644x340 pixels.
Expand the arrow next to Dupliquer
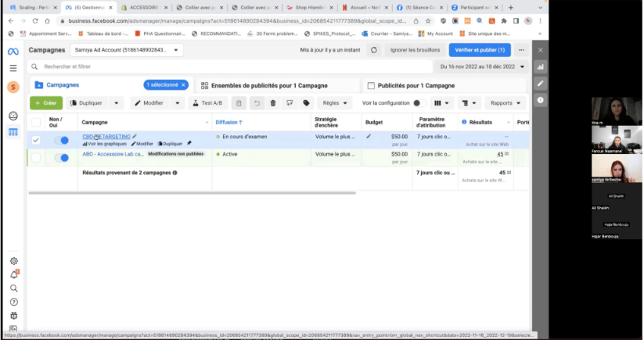click(117, 103)
